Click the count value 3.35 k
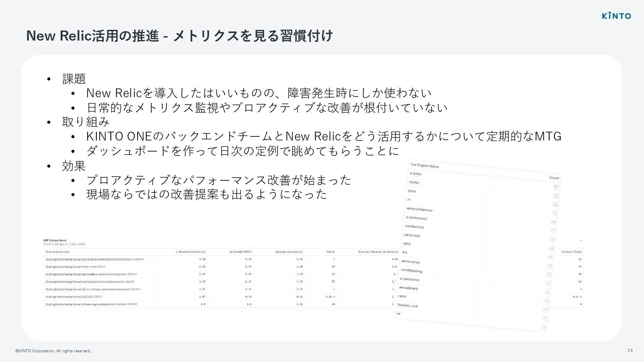Viewport: 644px width, 362px height. click(x=330, y=297)
